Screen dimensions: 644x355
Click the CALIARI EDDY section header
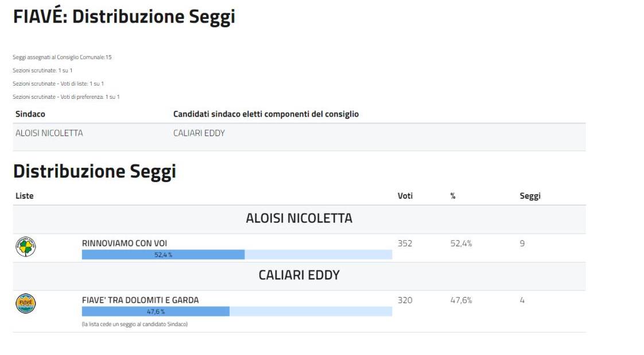pyautogui.click(x=299, y=275)
